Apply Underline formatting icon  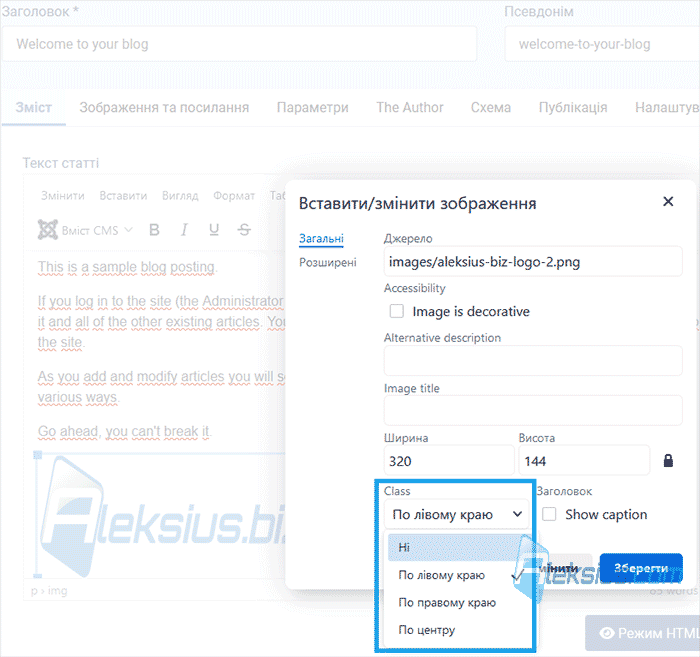(x=214, y=230)
